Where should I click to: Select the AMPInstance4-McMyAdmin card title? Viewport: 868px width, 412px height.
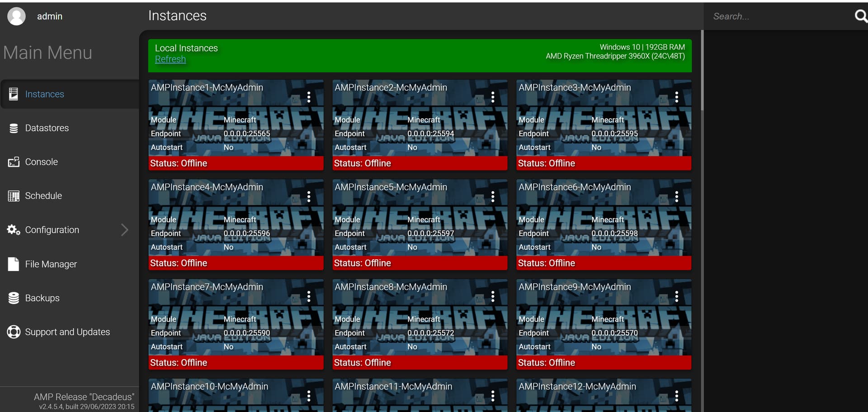tap(207, 187)
